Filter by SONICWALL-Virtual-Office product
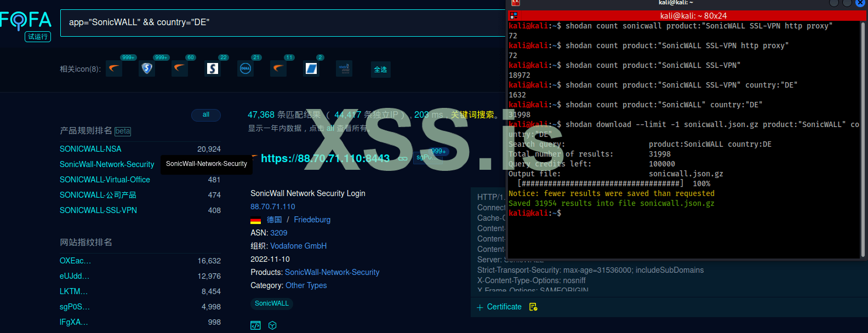Screen dimensions: 868x333 (105, 180)
